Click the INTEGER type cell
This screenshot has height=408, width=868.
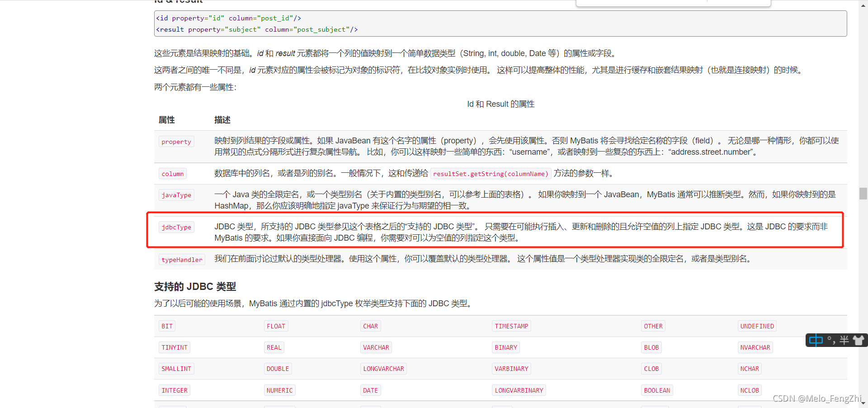point(175,390)
